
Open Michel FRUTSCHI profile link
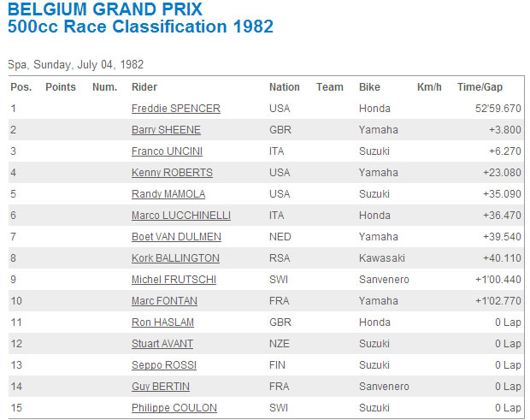[174, 280]
